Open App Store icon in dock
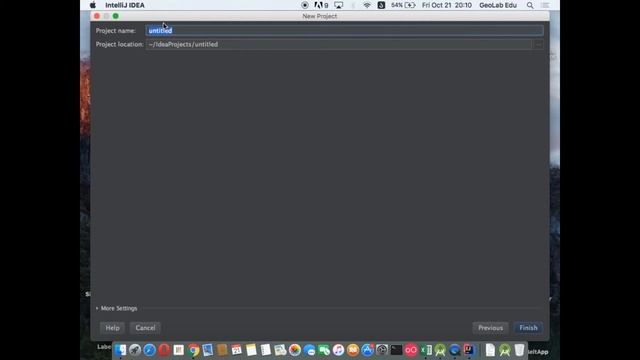The image size is (640, 360). (367, 350)
